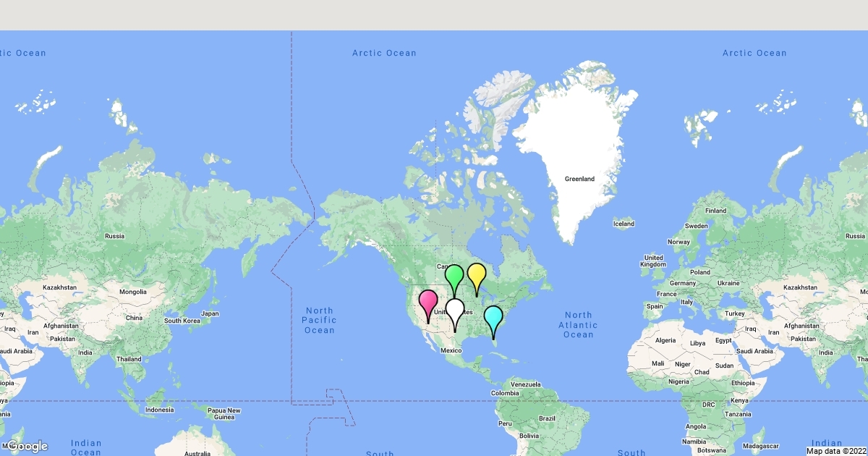Click the westernmost colored marker
Screen dimensions: 868x456
tap(428, 298)
